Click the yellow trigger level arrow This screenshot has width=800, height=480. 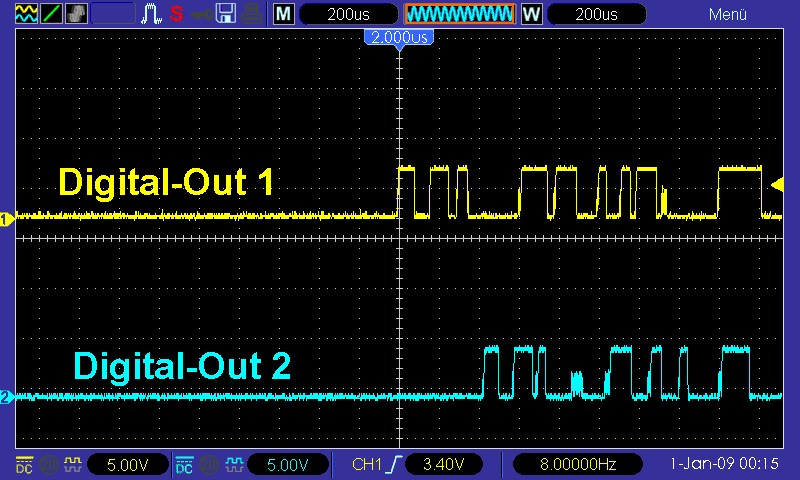pos(777,184)
